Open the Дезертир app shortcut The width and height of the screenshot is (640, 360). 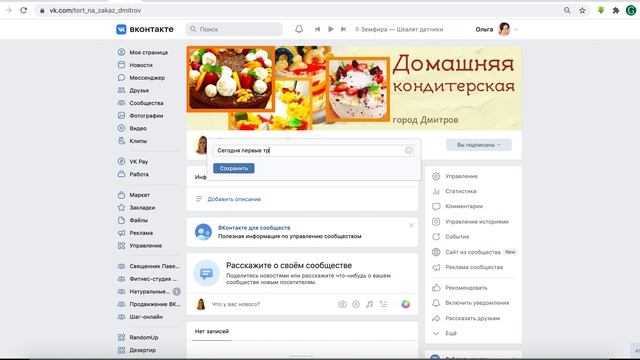[142, 350]
